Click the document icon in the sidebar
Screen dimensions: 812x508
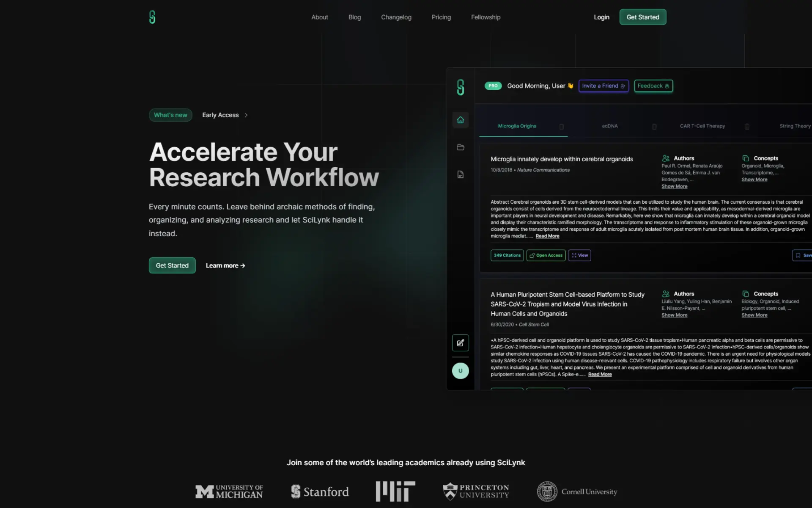[460, 174]
